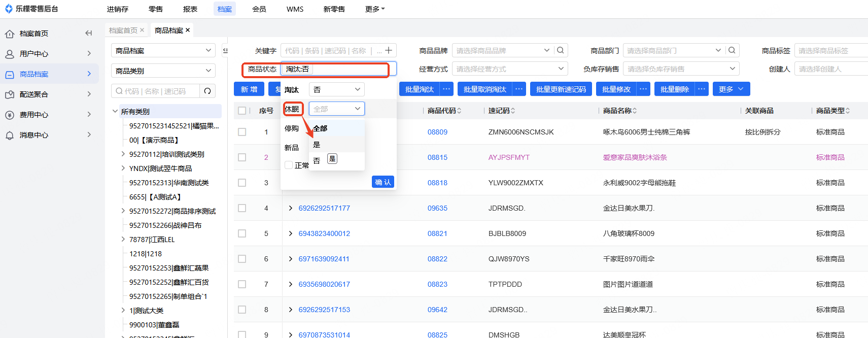Tick the 正常 checkbox in status popup
868x338 pixels.
(289, 165)
